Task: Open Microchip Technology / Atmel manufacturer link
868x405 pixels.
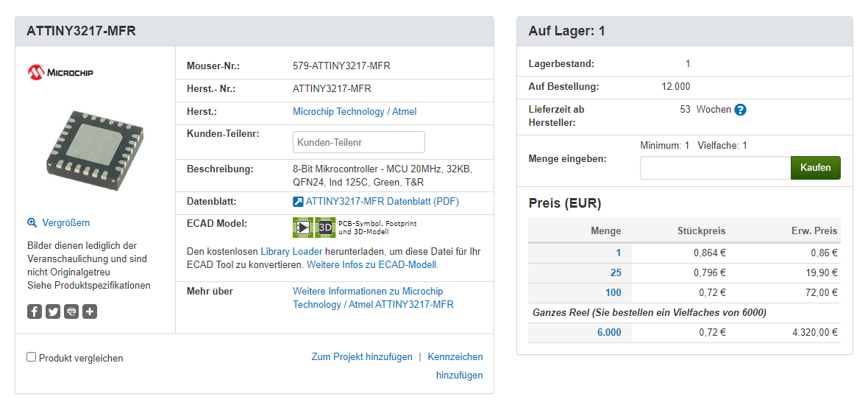Action: tap(355, 112)
